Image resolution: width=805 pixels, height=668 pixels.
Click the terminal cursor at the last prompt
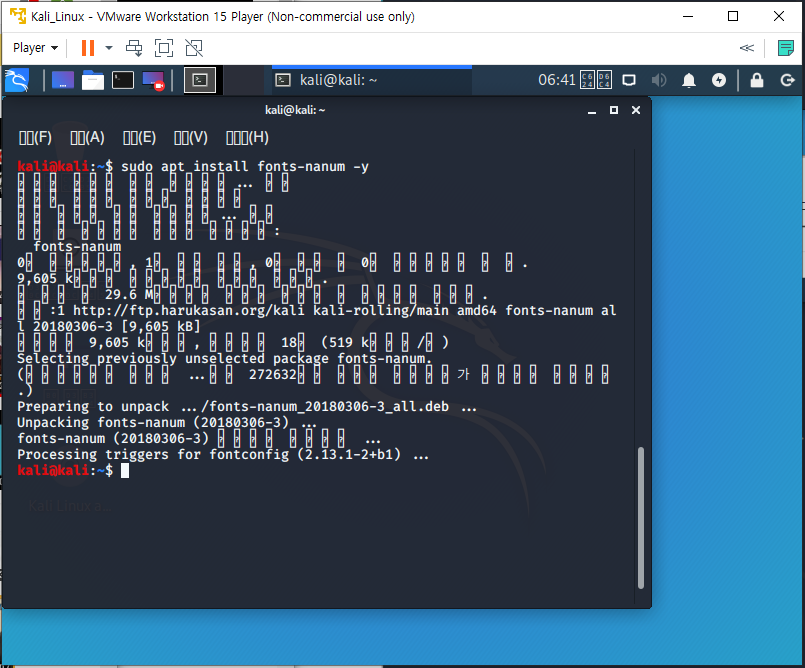click(125, 471)
